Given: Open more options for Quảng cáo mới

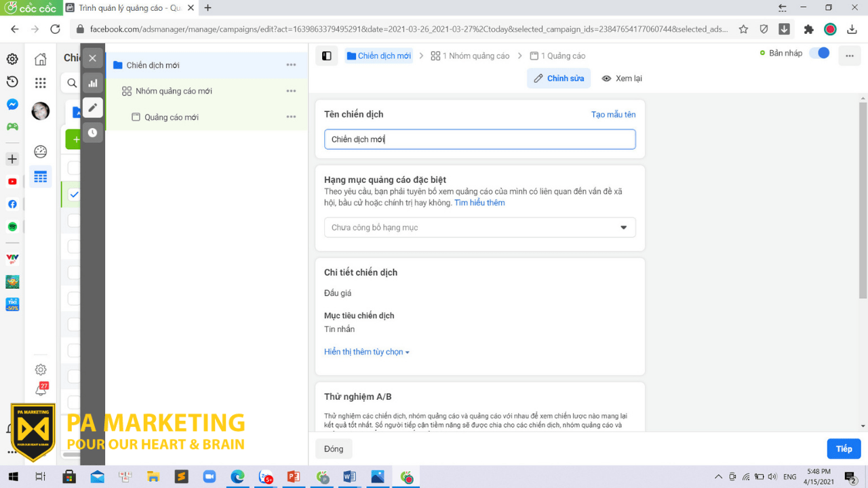Looking at the screenshot, I should coord(291,117).
